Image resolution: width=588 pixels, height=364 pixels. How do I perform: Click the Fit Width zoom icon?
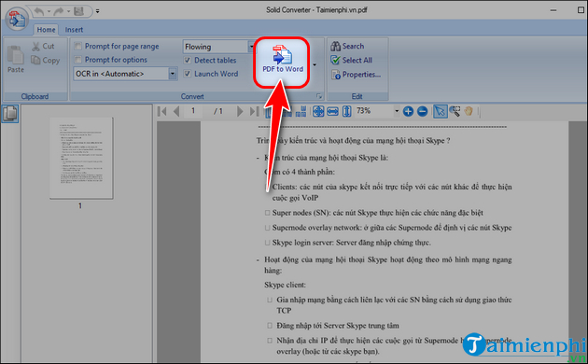(332, 111)
